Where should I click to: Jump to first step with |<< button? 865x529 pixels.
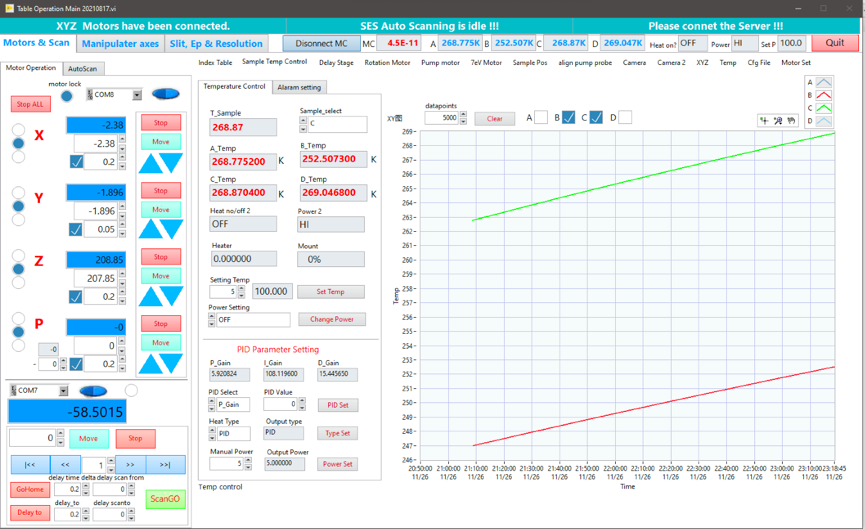(30, 465)
